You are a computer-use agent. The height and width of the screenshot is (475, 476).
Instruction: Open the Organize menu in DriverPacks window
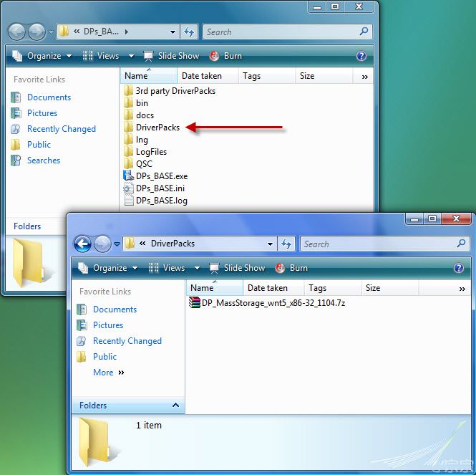click(x=105, y=268)
